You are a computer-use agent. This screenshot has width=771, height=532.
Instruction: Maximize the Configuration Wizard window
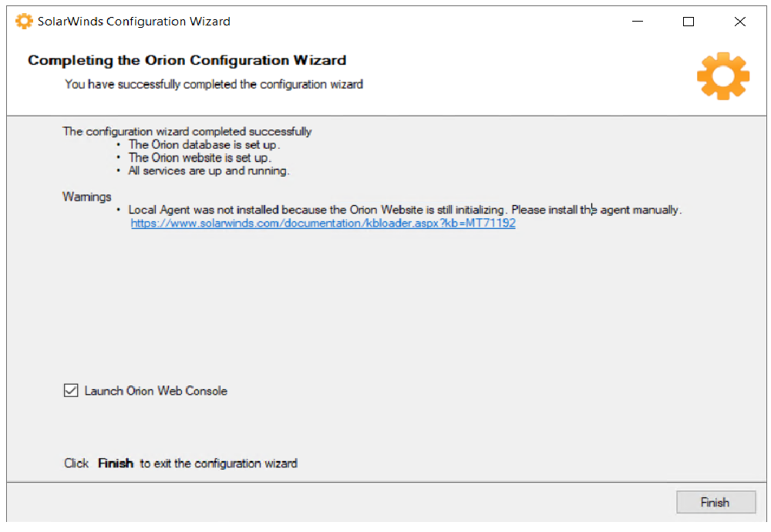click(x=689, y=22)
